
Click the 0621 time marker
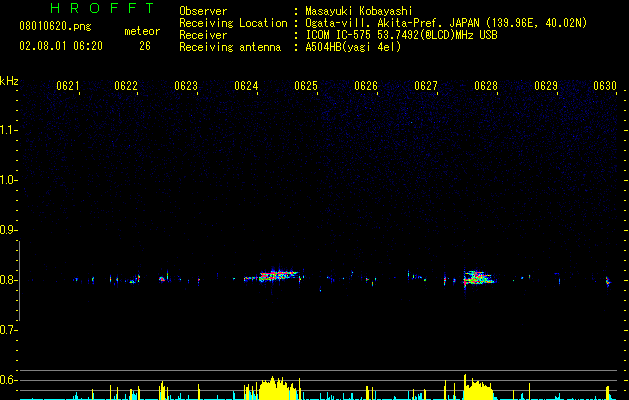tap(68, 85)
